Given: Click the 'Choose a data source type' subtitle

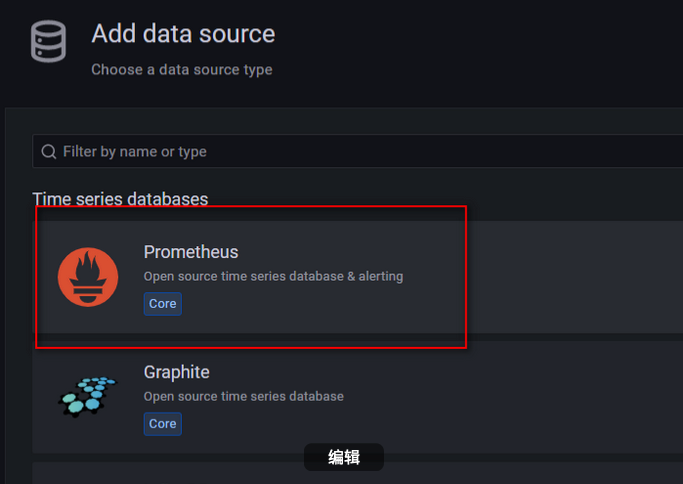Looking at the screenshot, I should pyautogui.click(x=182, y=70).
